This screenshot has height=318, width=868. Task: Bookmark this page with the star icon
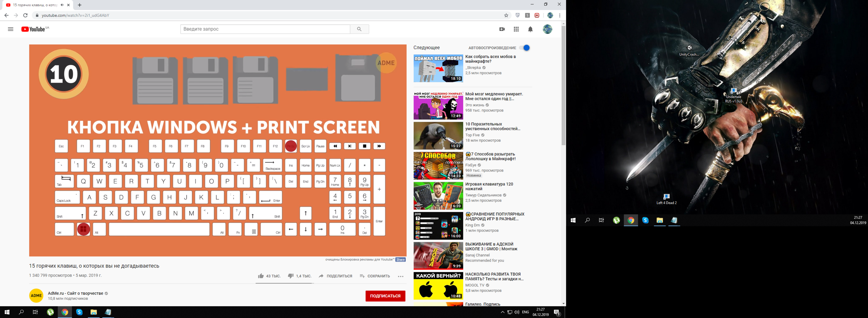point(506,15)
